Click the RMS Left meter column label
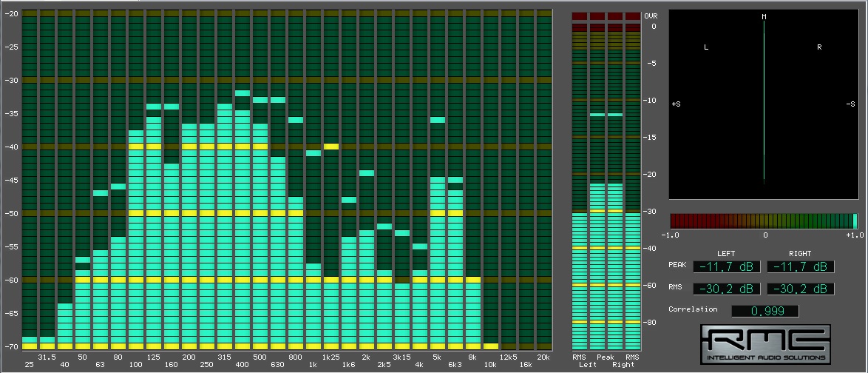 tap(580, 361)
